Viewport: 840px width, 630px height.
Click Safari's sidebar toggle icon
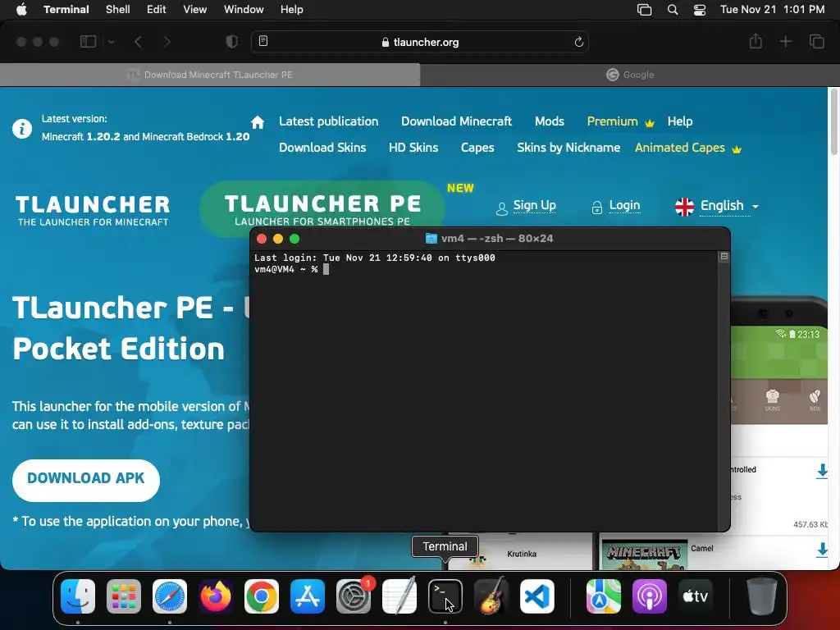tap(89, 42)
